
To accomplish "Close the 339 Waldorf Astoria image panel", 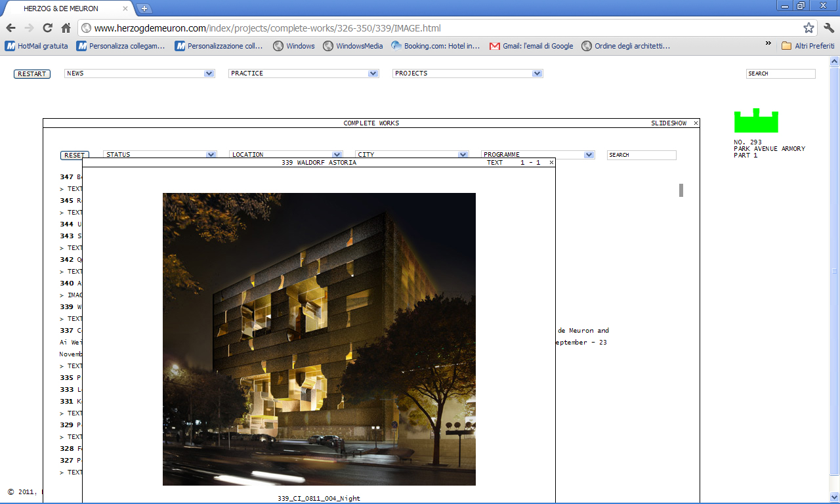I will click(551, 163).
